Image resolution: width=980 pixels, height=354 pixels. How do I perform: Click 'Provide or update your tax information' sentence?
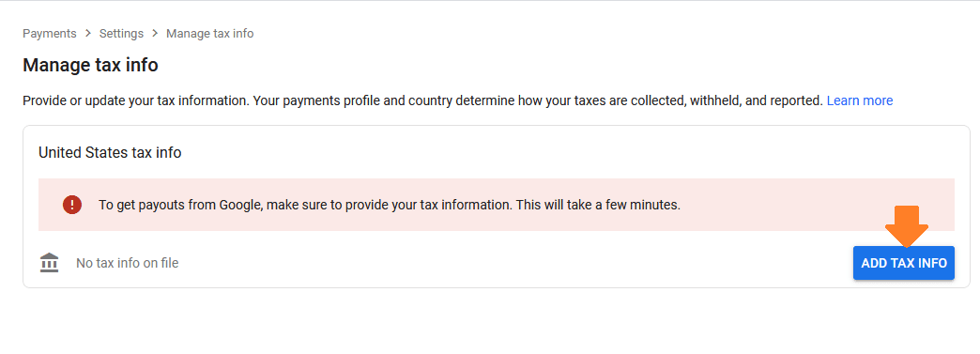point(136,100)
